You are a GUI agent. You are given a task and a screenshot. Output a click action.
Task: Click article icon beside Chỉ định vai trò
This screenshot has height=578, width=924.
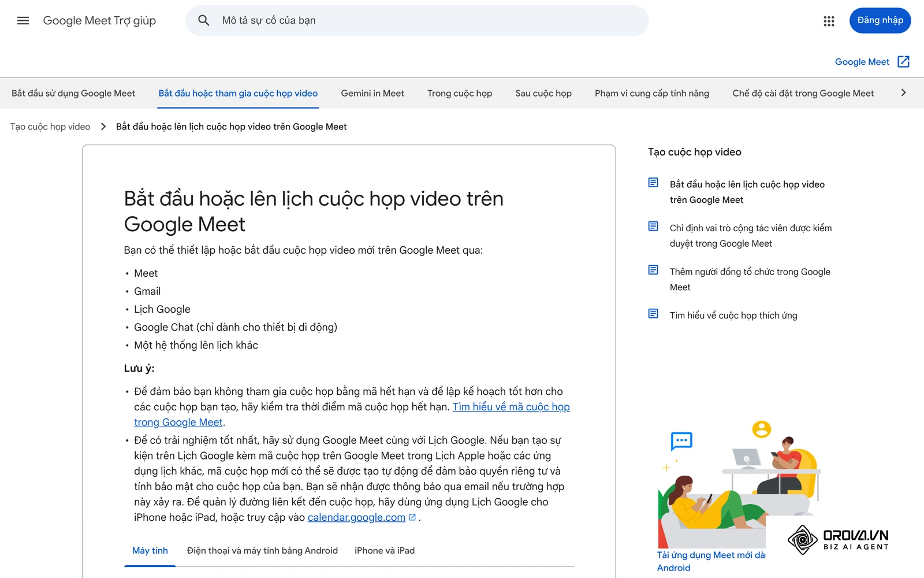tap(653, 226)
